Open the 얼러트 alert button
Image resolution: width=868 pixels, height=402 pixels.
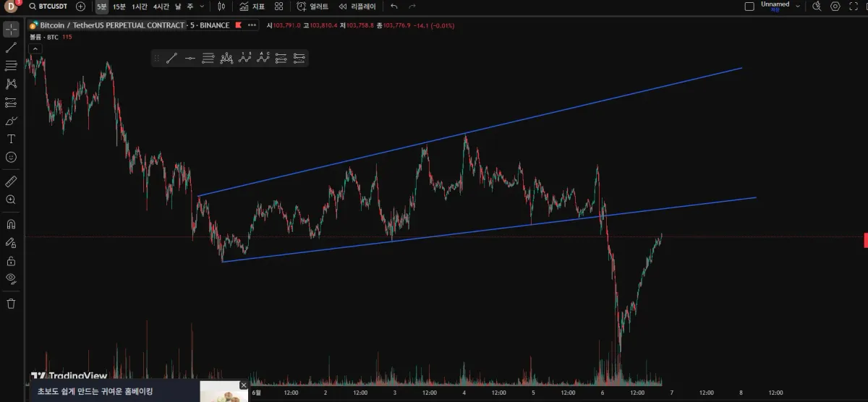[x=312, y=7]
